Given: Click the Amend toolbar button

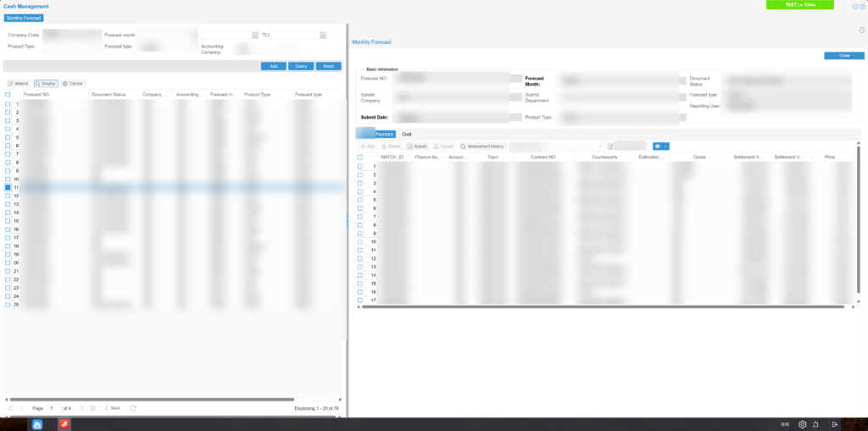Looking at the screenshot, I should pyautogui.click(x=18, y=84).
